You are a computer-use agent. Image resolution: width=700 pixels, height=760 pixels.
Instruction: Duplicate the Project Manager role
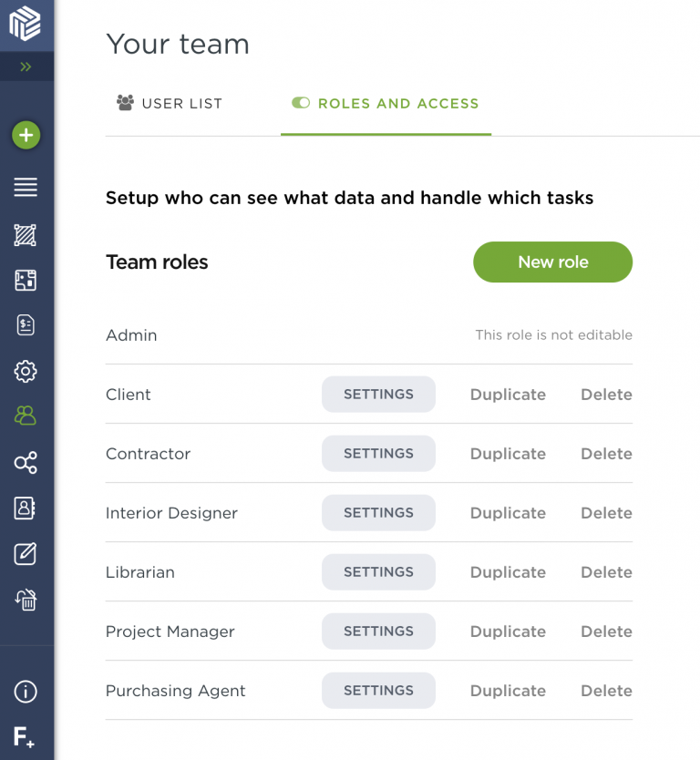(508, 632)
